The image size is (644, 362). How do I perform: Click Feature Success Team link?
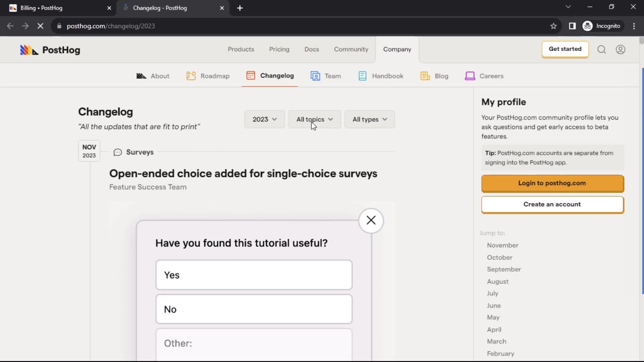148,187
